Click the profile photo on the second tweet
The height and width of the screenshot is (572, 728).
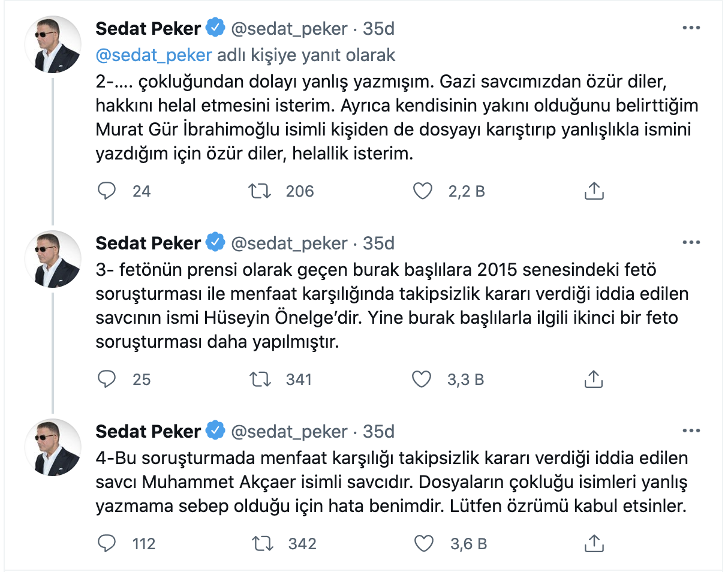tap(53, 258)
